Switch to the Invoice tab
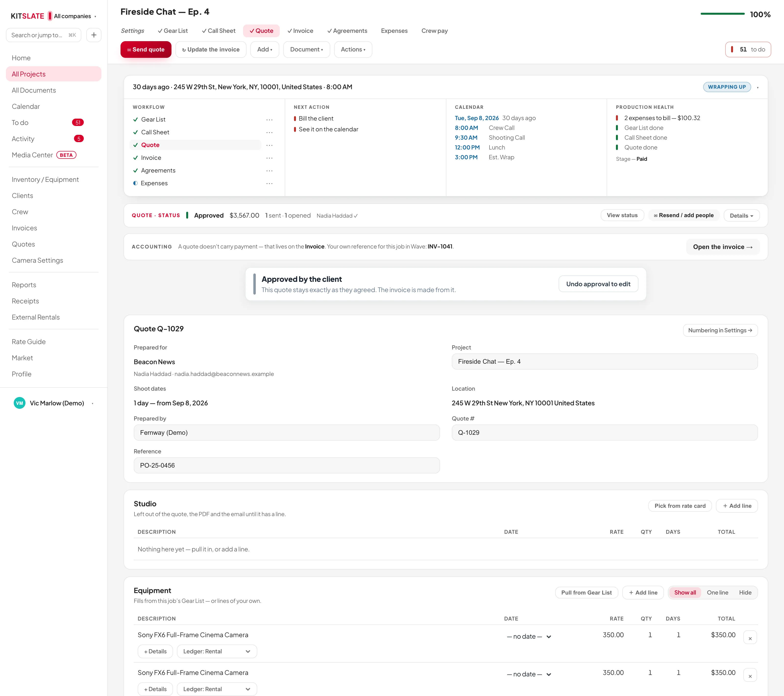This screenshot has height=696, width=784. 300,31
